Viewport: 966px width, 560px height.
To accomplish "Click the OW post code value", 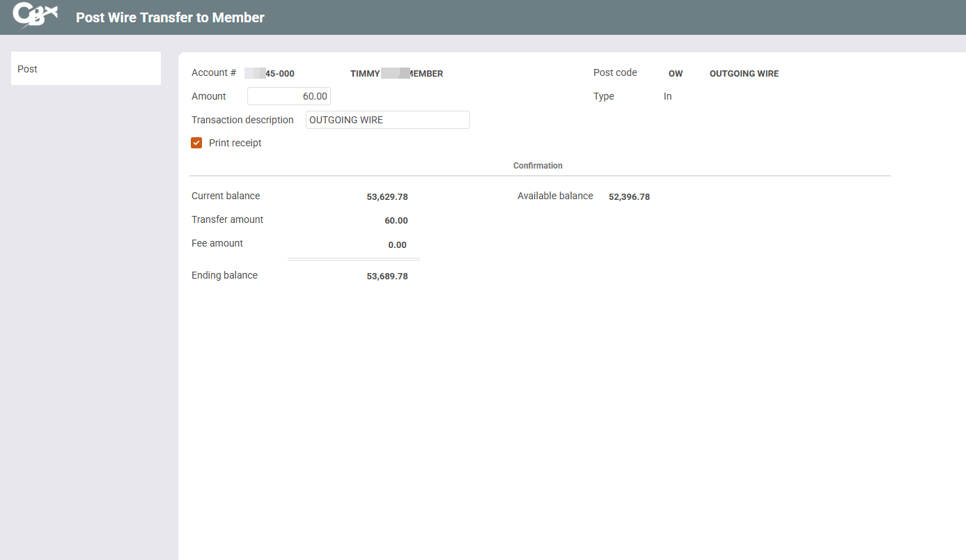I will coord(675,74).
